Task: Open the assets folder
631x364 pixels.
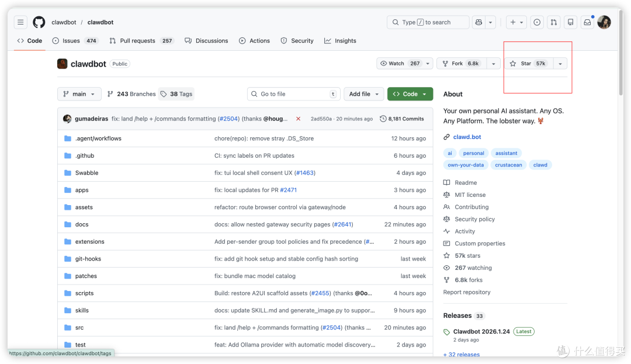Action: click(x=84, y=207)
